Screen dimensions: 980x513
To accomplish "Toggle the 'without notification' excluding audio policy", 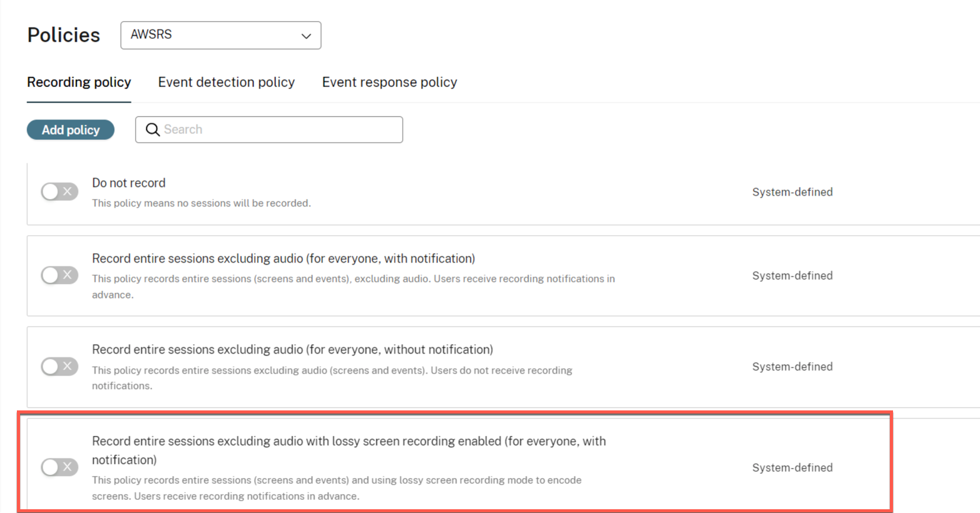I will point(59,367).
